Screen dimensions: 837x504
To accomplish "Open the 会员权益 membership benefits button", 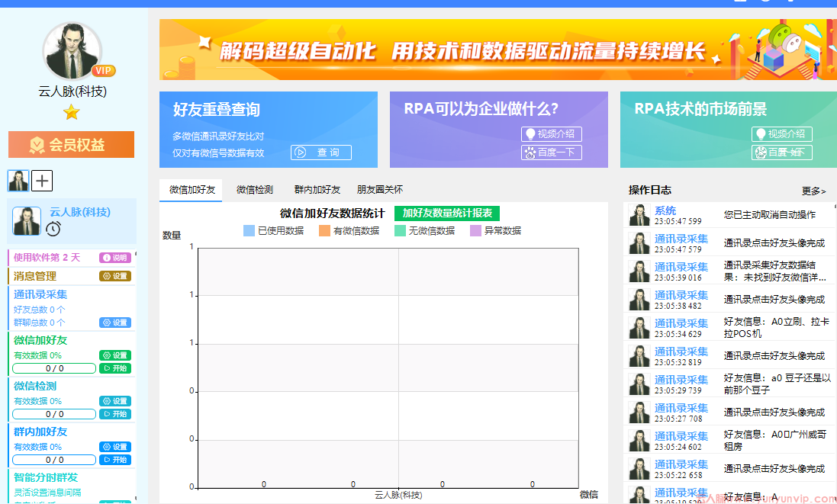I will (x=71, y=145).
